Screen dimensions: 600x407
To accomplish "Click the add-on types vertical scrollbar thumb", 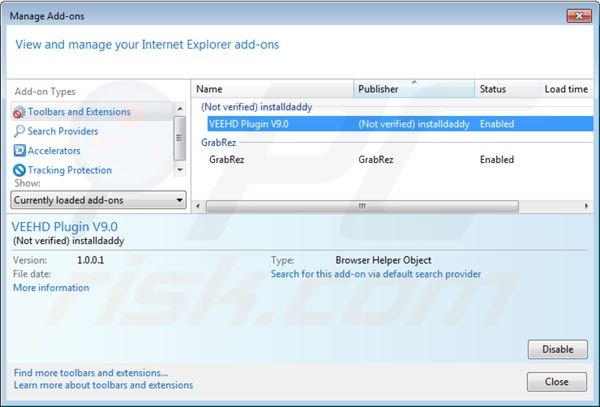I will (x=179, y=138).
